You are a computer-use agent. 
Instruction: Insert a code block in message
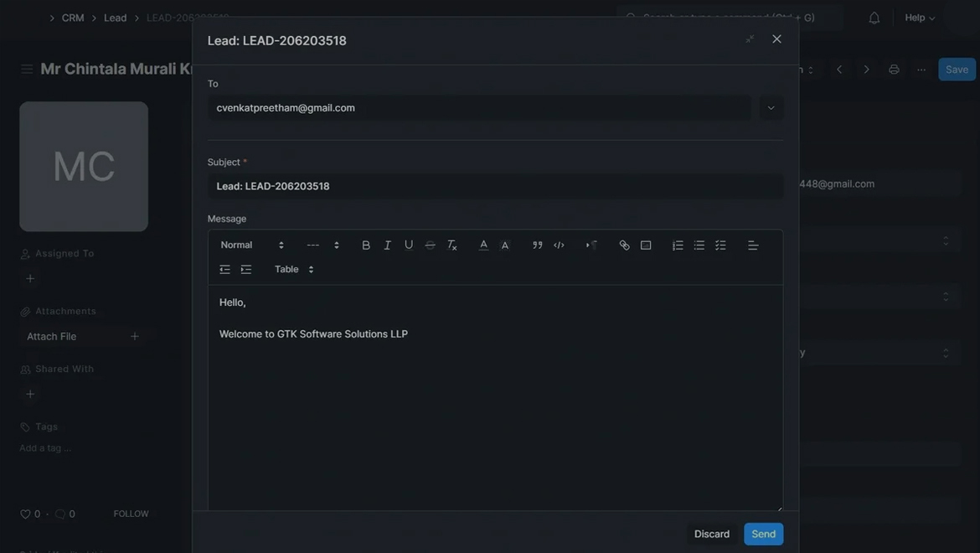coord(559,245)
